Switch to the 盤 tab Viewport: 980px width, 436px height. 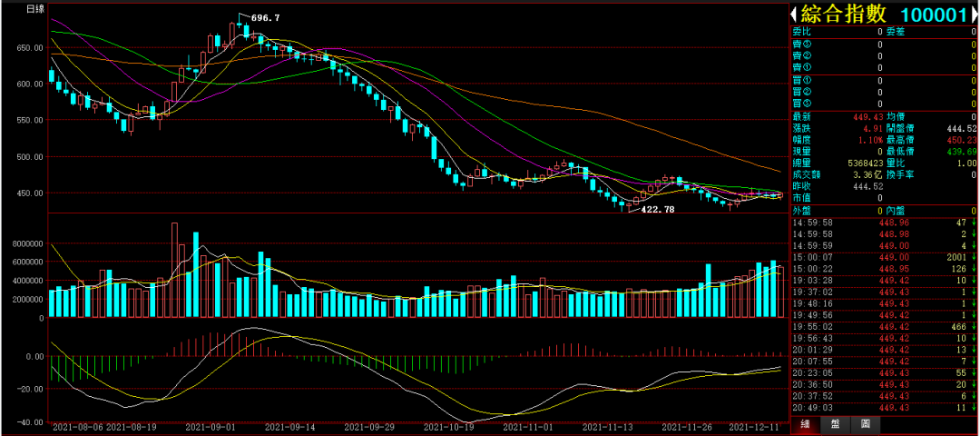coord(835,423)
